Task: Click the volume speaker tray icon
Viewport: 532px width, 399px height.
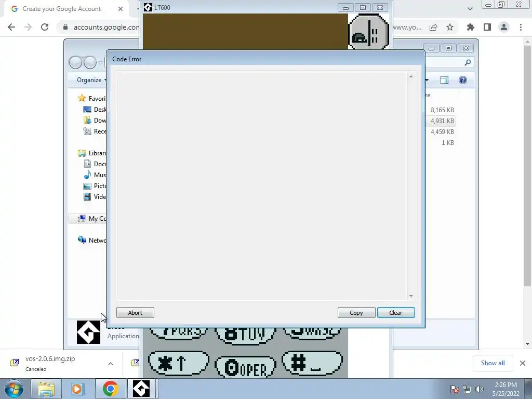Action: (x=479, y=389)
